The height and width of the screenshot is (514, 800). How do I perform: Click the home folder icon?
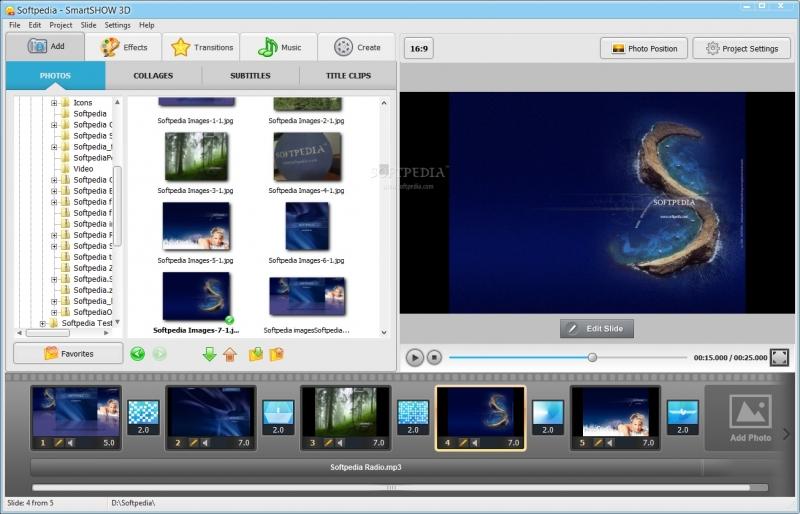click(x=230, y=353)
